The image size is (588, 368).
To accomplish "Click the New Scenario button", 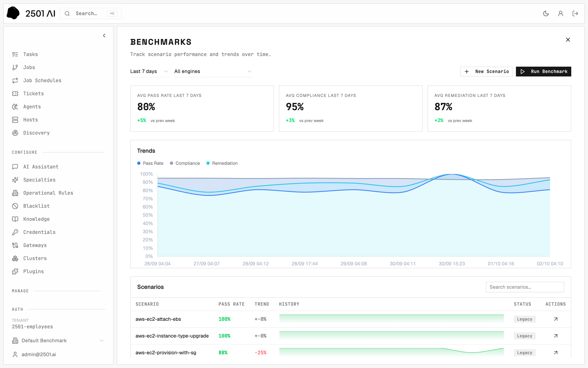I will point(486,72).
